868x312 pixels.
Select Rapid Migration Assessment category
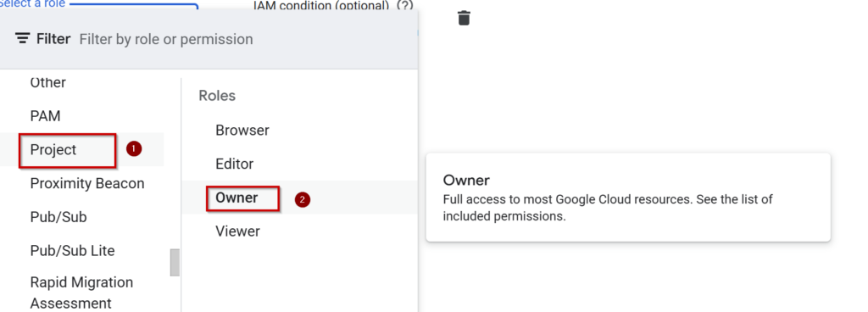point(82,292)
